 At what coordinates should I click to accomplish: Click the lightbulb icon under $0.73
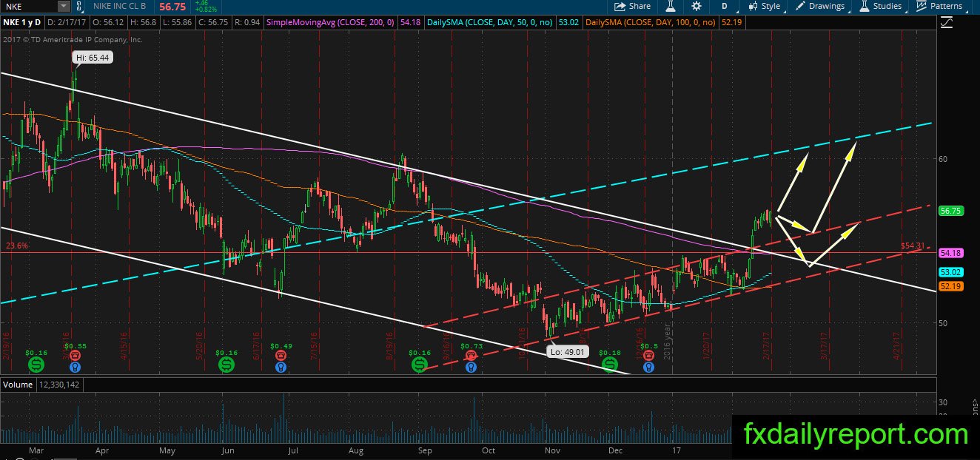(x=471, y=366)
